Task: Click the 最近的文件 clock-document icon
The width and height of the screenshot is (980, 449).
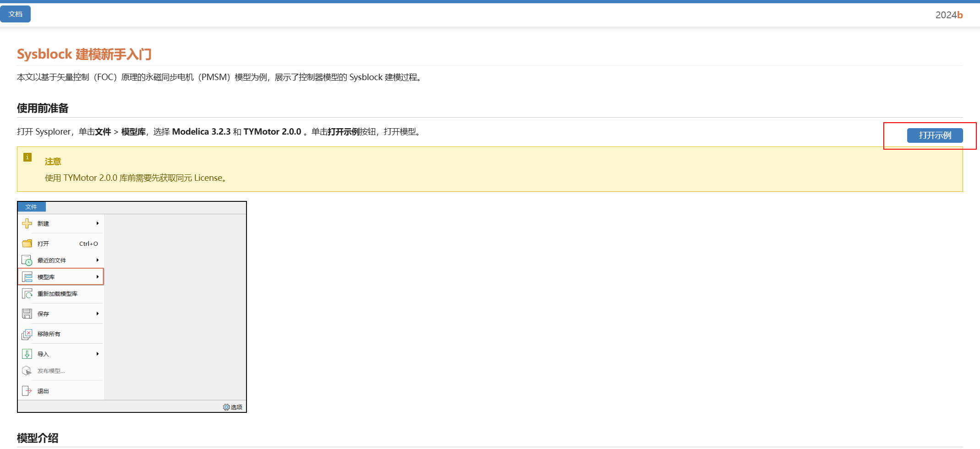Action: point(27,260)
